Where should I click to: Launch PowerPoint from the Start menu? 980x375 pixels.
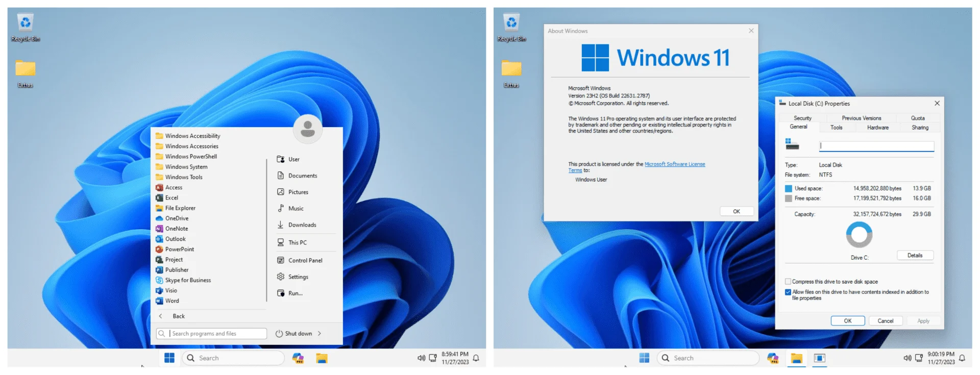pyautogui.click(x=175, y=249)
